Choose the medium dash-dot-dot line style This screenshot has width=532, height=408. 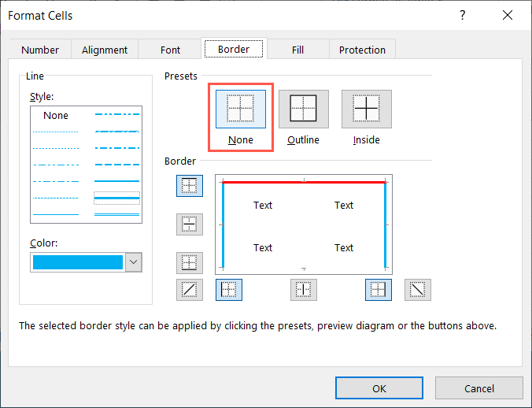point(117,114)
